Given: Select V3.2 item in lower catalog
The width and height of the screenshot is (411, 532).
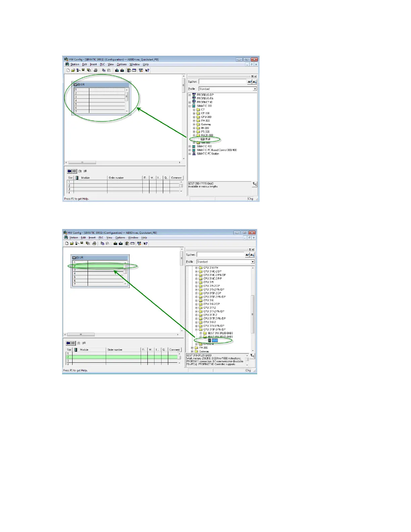Looking at the screenshot, I should pos(215,341).
